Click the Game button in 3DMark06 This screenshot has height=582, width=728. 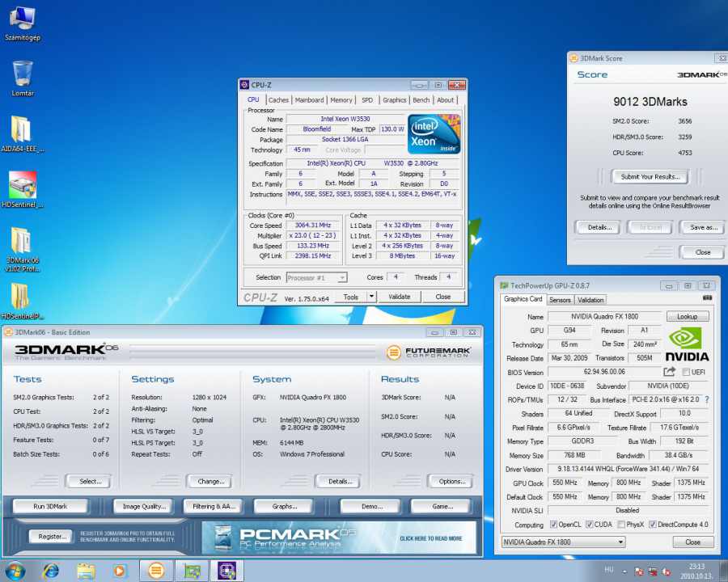point(442,506)
